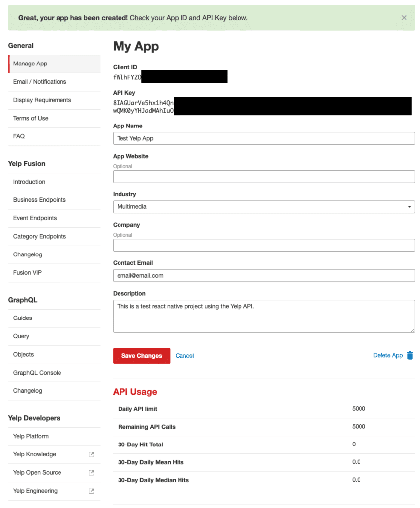420x508 pixels.
Task: Open Yelp Engineering via its external-link icon
Action: coord(91,491)
